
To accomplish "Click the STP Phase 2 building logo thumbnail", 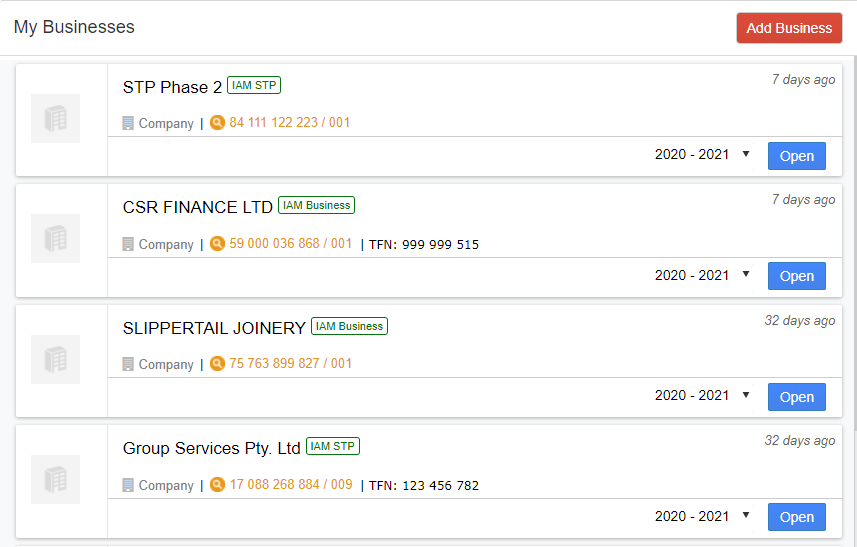I will coord(55,119).
